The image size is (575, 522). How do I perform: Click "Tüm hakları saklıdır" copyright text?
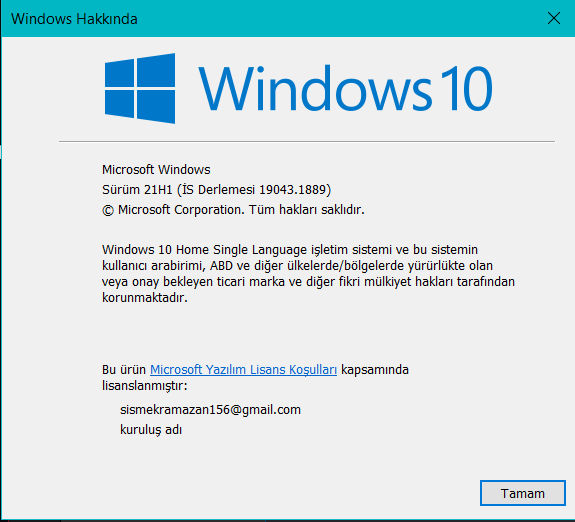[307, 209]
